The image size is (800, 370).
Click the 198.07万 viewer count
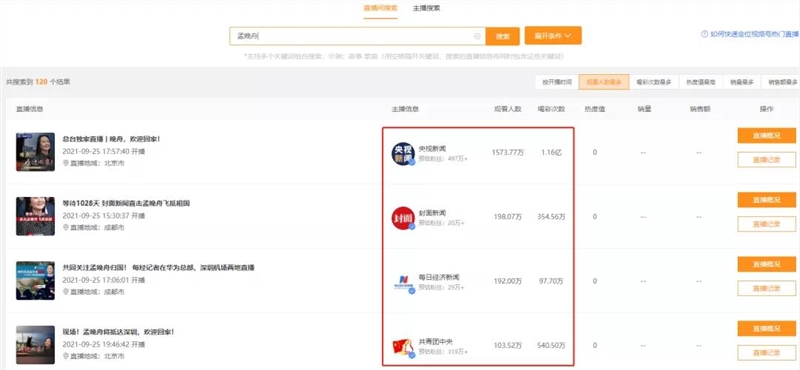tap(508, 217)
